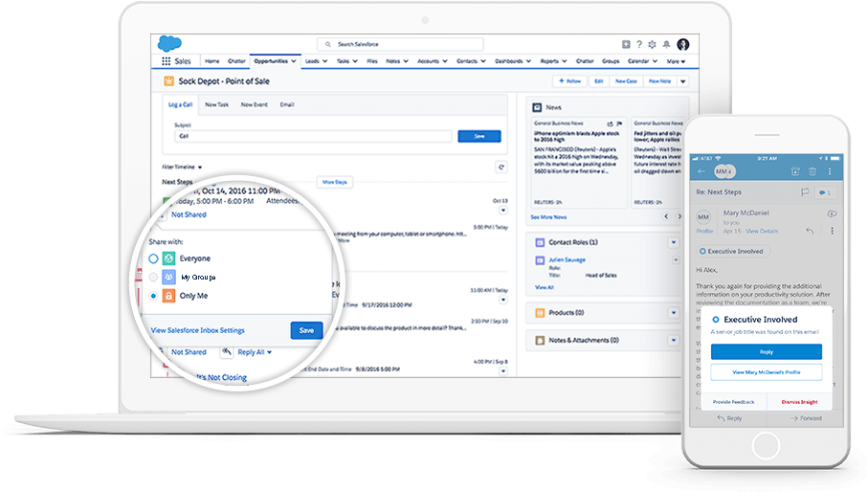The image size is (868, 492).
Task: Click the opportunity crown icon beside Sock Depot
Action: (x=168, y=81)
